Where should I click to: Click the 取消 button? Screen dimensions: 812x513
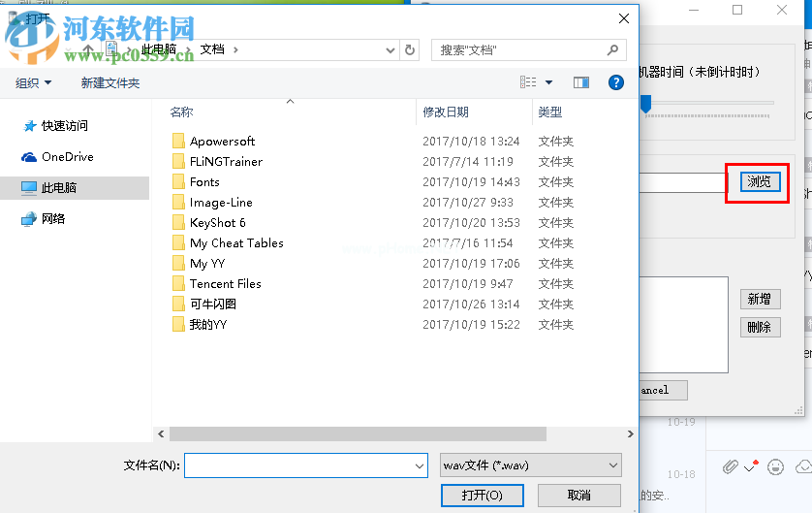pos(579,496)
